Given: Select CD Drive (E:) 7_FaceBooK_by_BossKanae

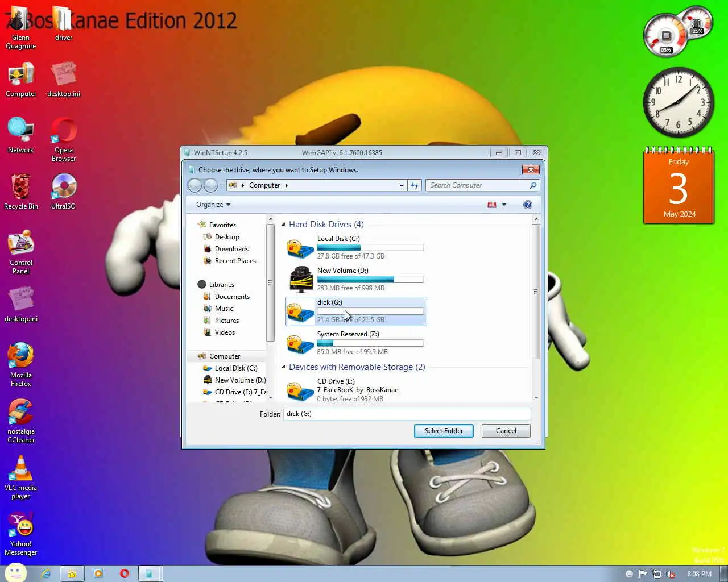Looking at the screenshot, I should point(355,390).
